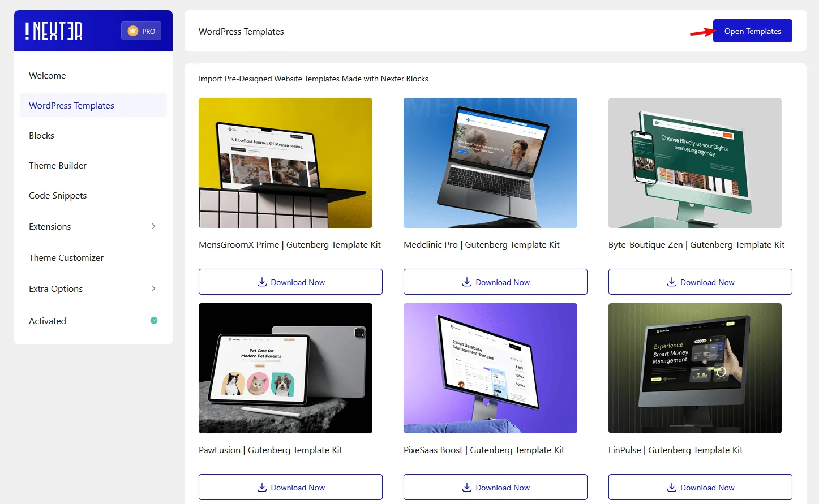Click the PRO crown badge
The width and height of the screenshot is (819, 504).
141,31
